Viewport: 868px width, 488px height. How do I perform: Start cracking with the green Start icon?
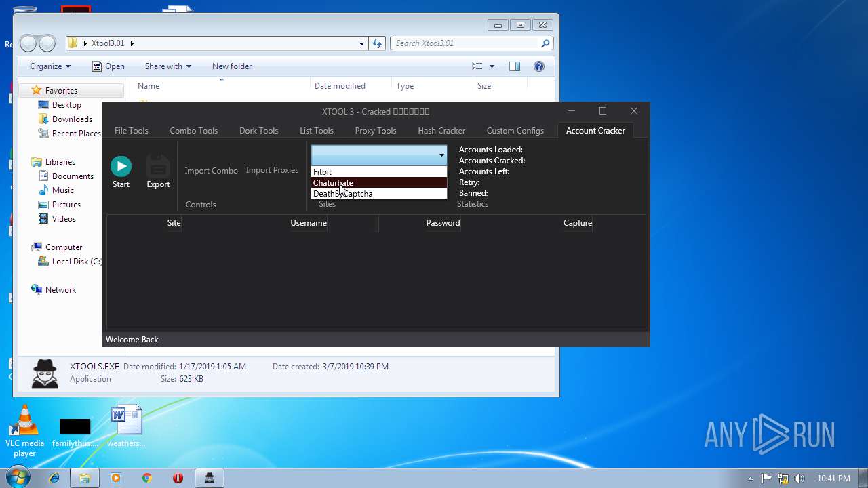[x=121, y=166]
